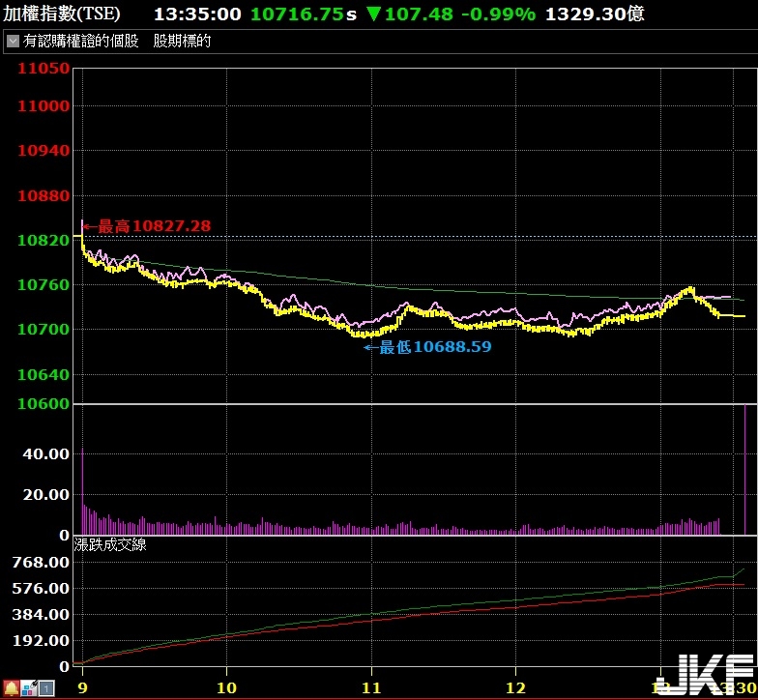The width and height of the screenshot is (758, 700).
Task: Click the 192.00 axis label
Action: coord(41,640)
